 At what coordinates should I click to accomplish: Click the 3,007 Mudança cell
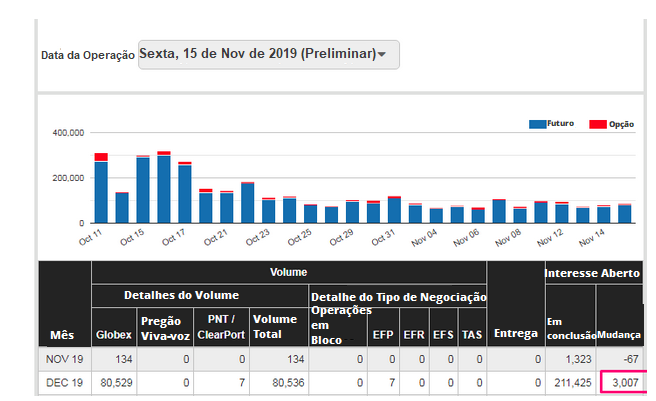[625, 383]
